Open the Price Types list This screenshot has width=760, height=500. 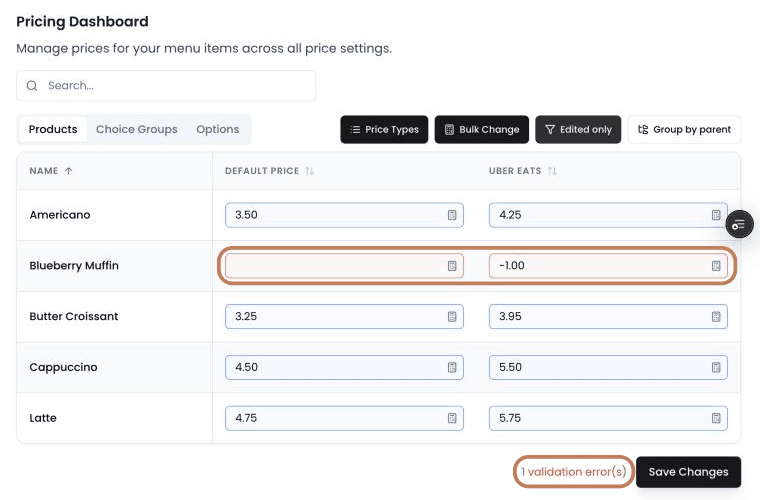click(x=384, y=130)
